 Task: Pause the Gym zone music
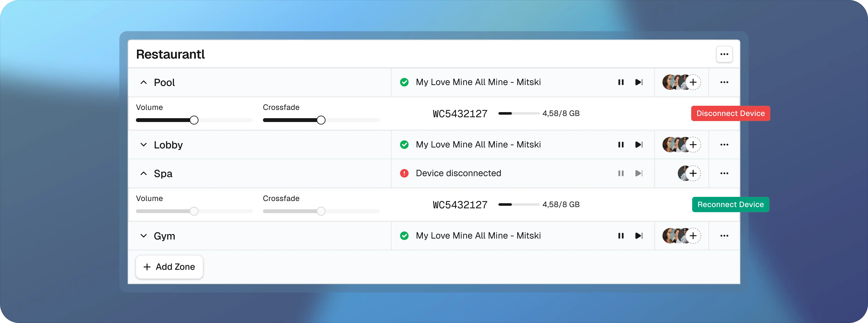point(621,236)
